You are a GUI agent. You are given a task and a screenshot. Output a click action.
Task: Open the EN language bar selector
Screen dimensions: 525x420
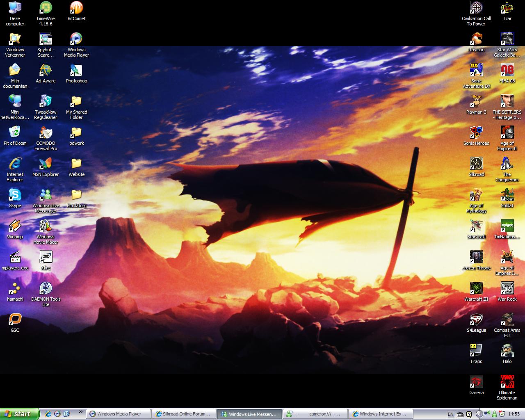click(451, 414)
